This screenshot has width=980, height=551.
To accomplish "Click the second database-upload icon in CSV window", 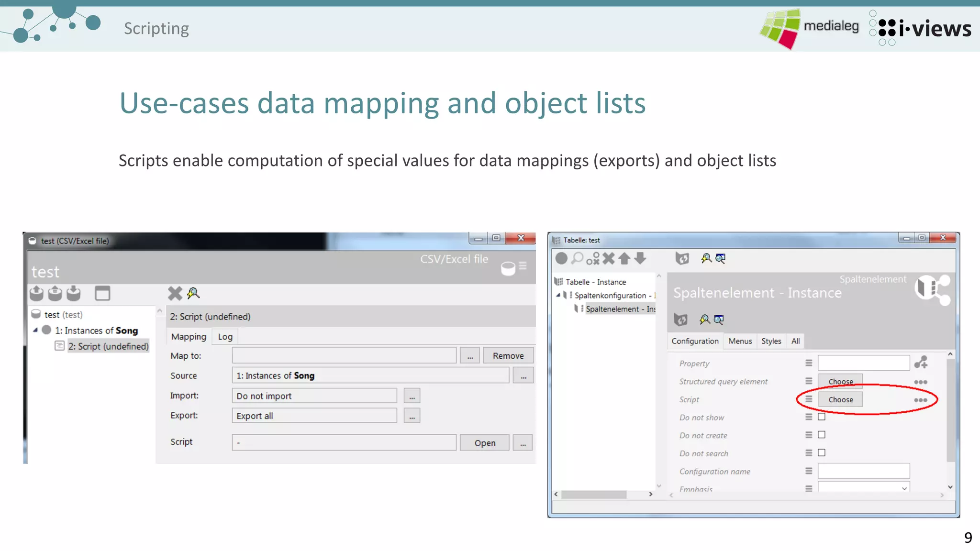I will (55, 293).
